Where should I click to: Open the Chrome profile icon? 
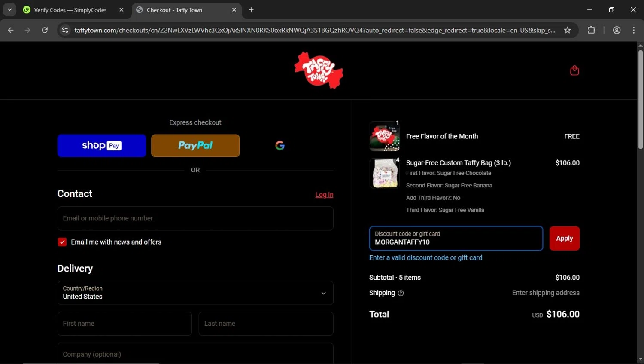(x=617, y=30)
